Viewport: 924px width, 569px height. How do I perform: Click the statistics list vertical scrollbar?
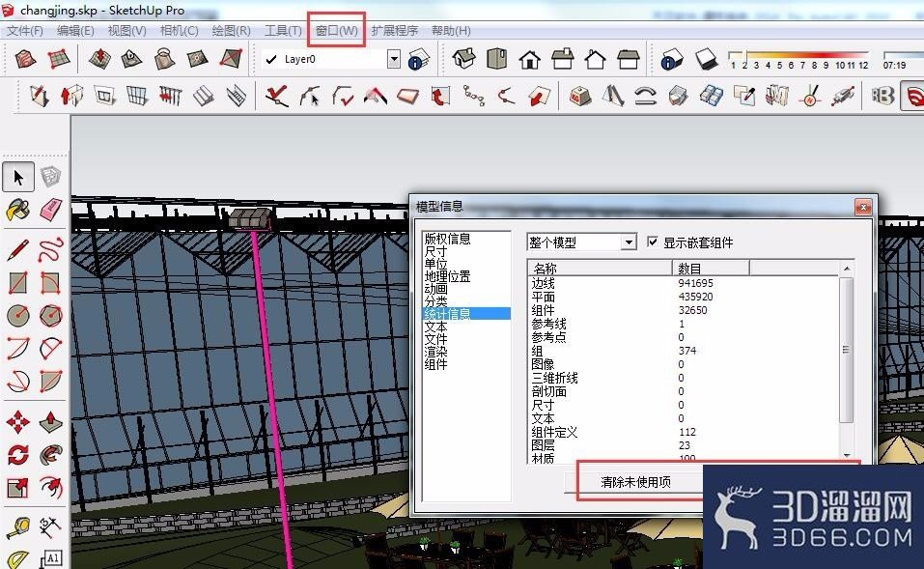846,350
